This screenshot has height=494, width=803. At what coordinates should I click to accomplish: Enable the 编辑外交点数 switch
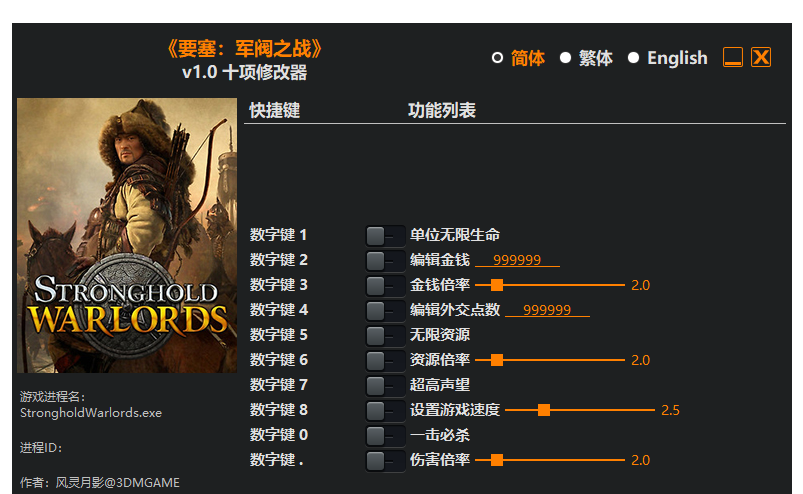(385, 310)
